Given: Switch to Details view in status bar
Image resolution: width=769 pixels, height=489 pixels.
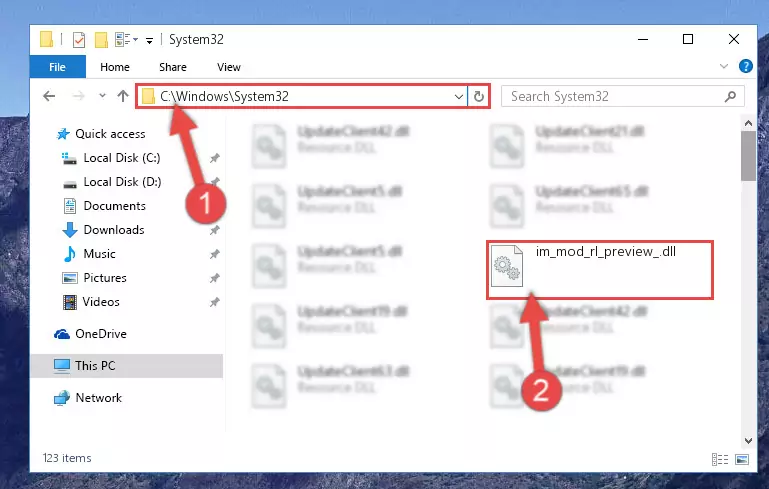Looking at the screenshot, I should [719, 460].
